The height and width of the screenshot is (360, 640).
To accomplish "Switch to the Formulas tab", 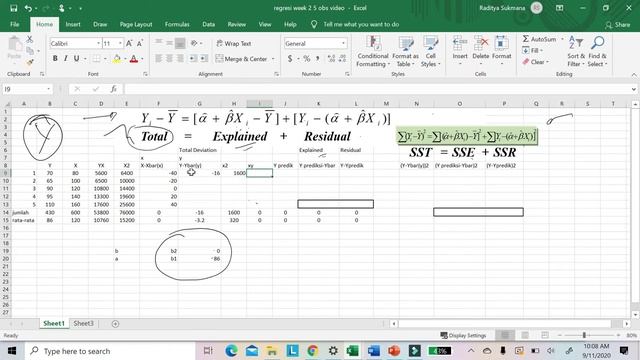I will click(177, 24).
